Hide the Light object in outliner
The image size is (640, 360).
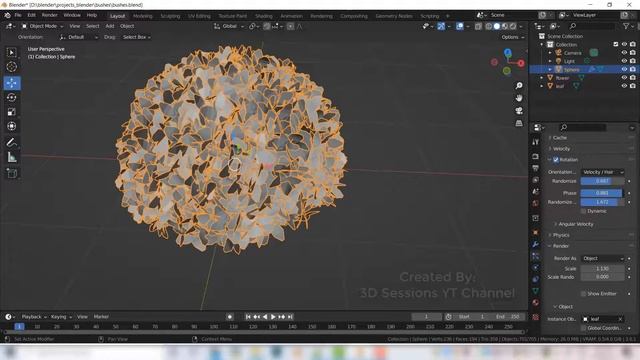point(624,61)
